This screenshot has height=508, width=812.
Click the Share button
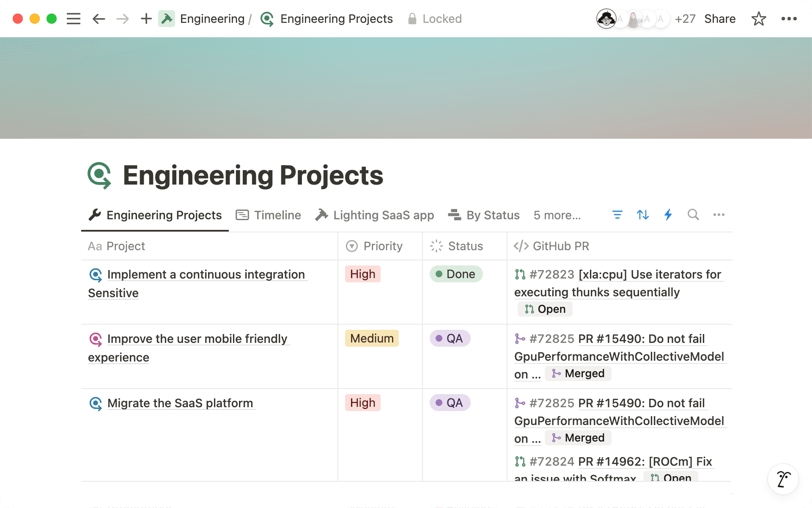pos(720,19)
